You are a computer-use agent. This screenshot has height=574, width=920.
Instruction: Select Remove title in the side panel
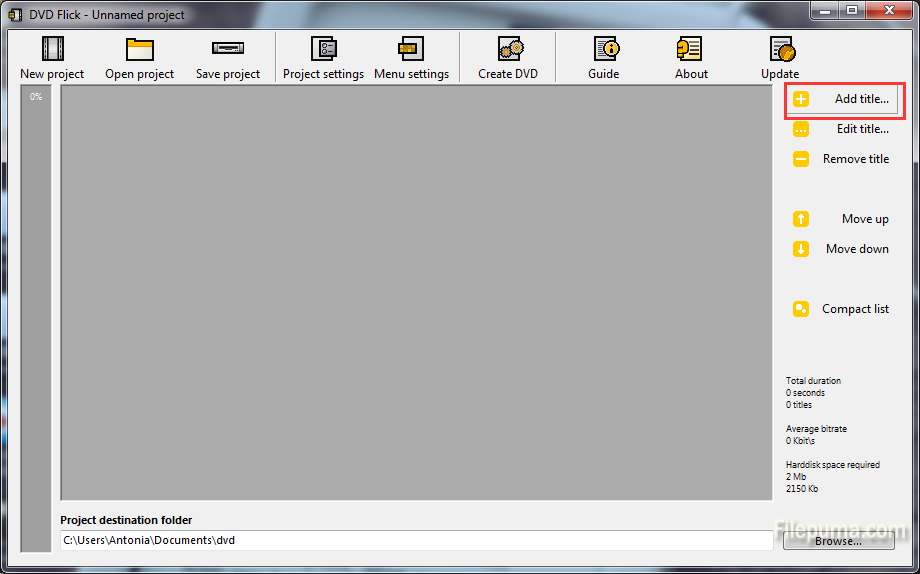841,159
